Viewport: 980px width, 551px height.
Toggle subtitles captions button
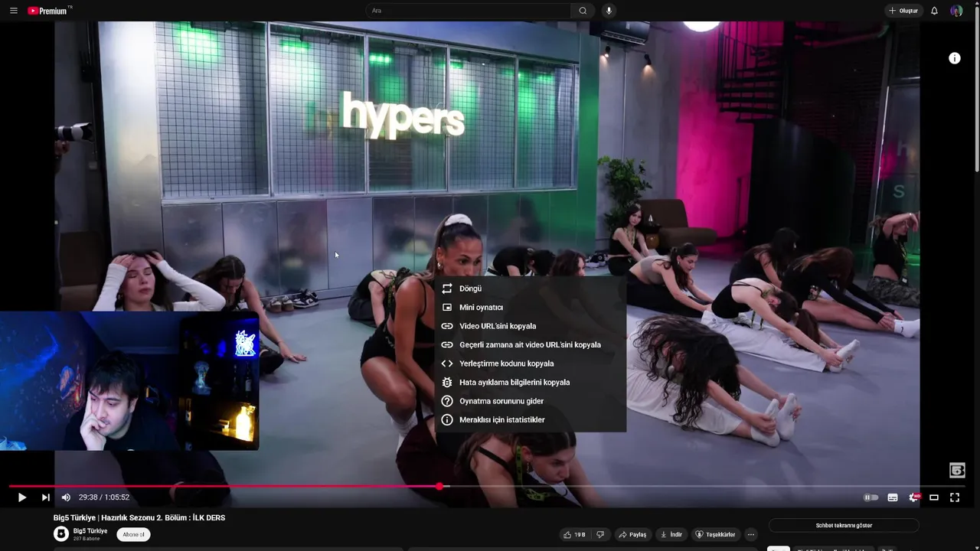tap(893, 497)
